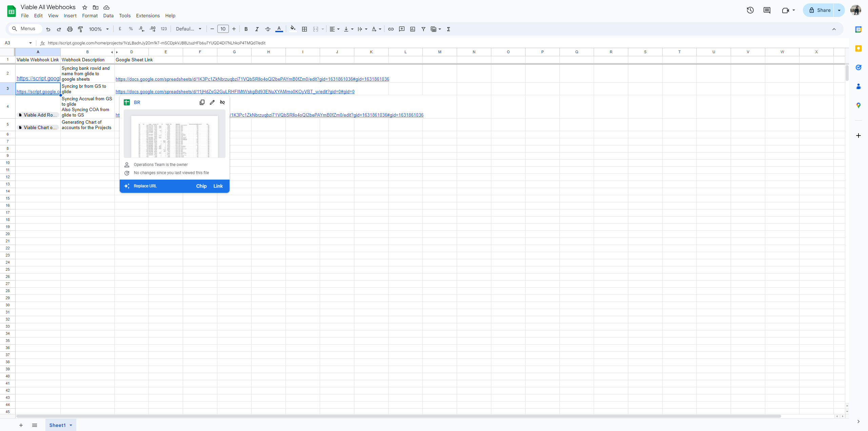The height and width of the screenshot is (431, 868).
Task: Edit link pencil icon in preview card
Action: tap(212, 102)
